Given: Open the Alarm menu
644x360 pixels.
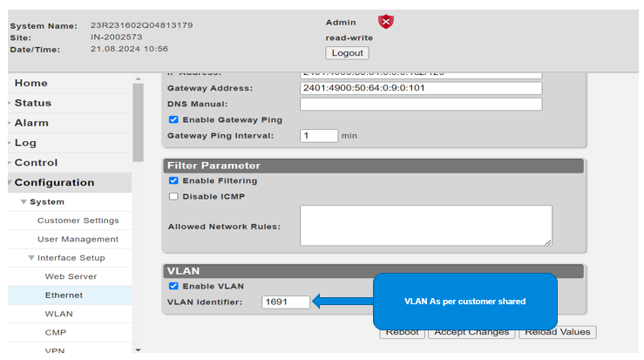Looking at the screenshot, I should point(31,123).
